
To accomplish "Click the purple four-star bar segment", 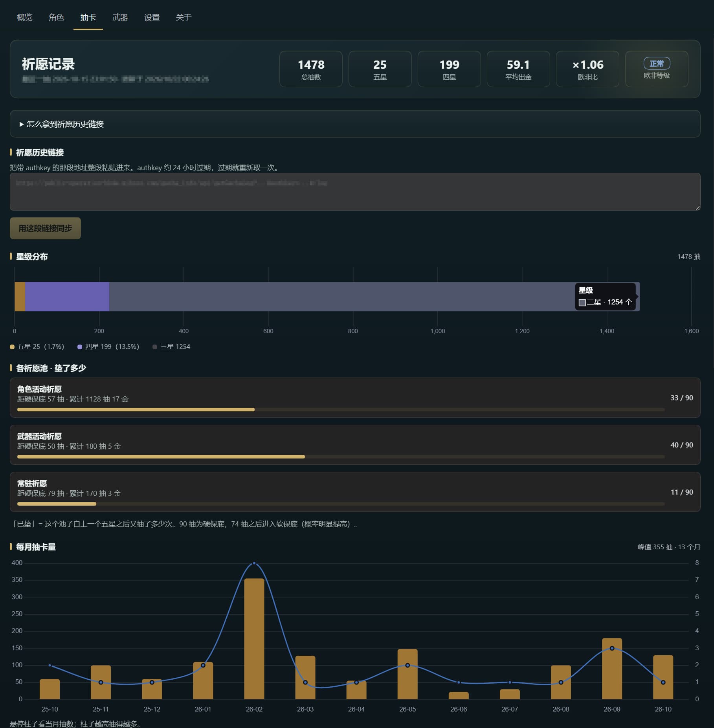I will 67,297.
